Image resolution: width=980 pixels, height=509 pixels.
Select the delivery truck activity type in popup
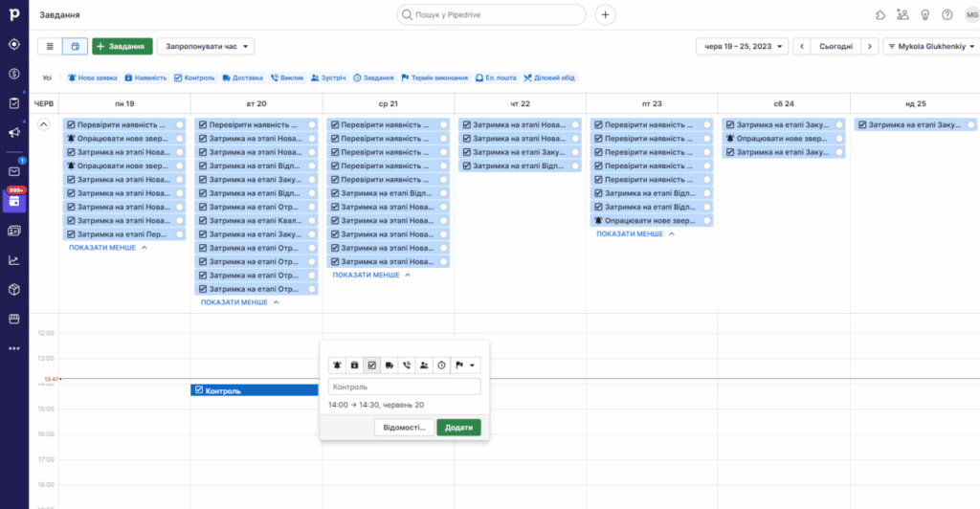point(390,365)
